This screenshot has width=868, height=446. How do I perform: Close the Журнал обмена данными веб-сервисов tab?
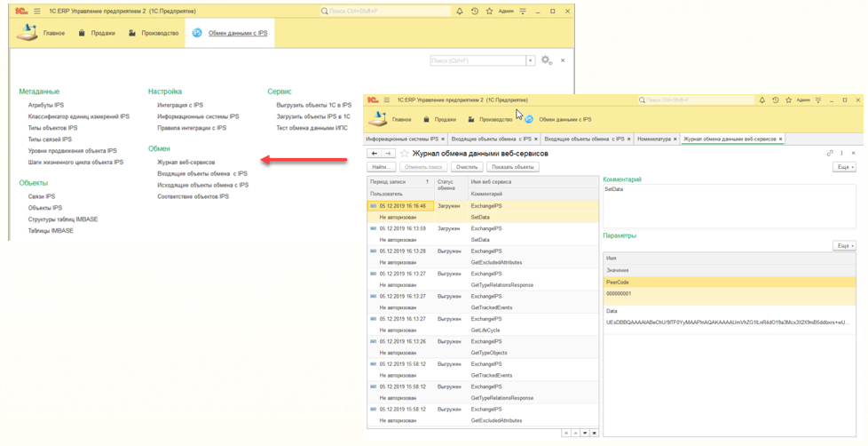pyautogui.click(x=780, y=139)
